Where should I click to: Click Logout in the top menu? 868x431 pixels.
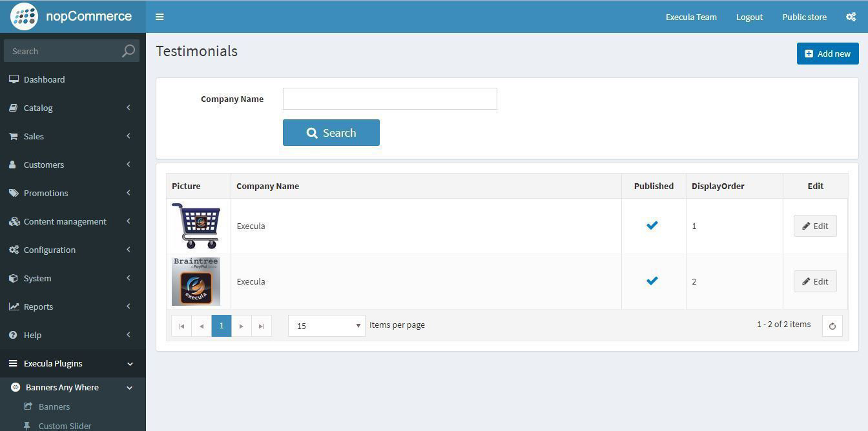[x=749, y=17]
